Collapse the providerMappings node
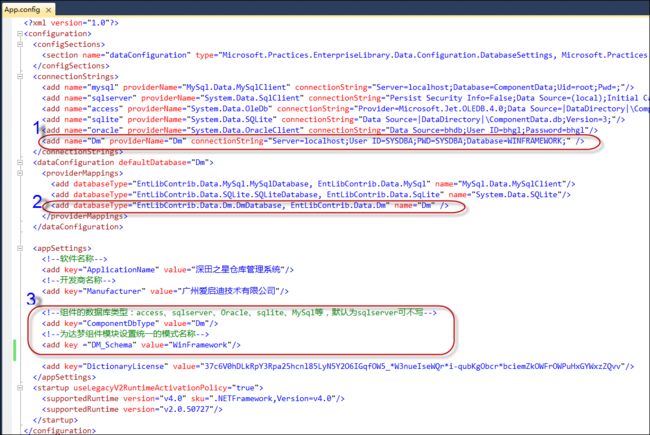Viewport: 650px width, 435px height. point(20,173)
